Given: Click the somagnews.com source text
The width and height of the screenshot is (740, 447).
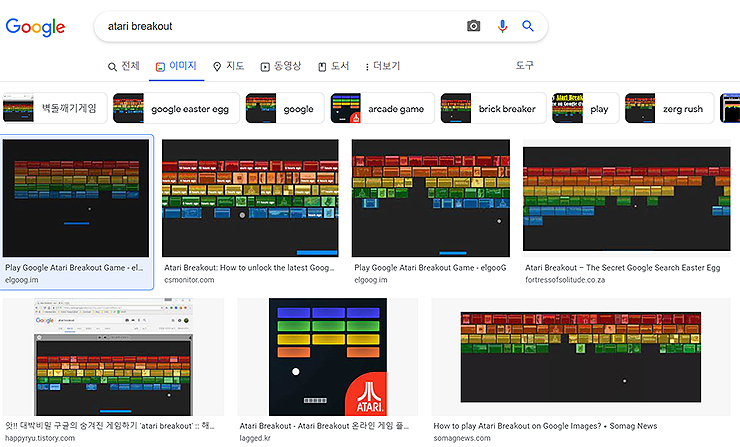Looking at the screenshot, I should click(462, 438).
